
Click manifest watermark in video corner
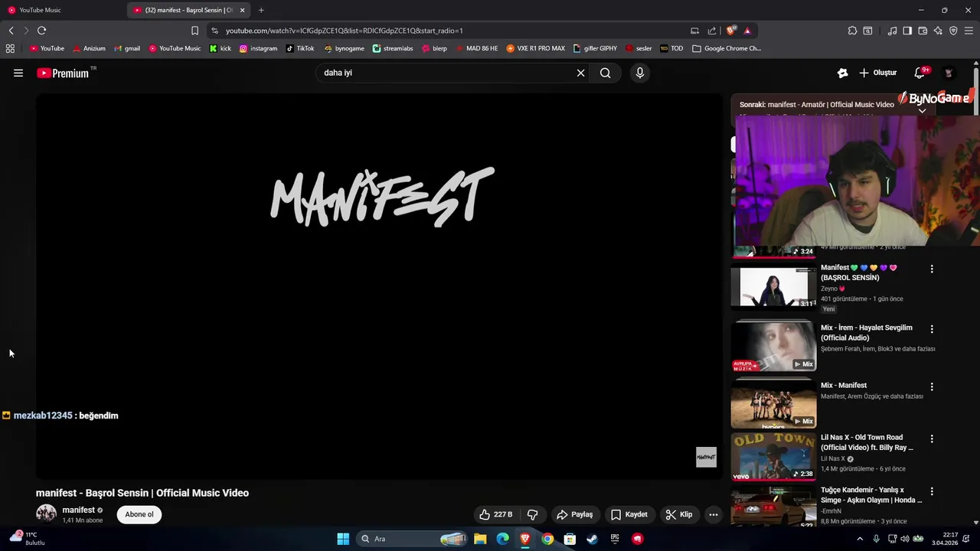tap(706, 457)
